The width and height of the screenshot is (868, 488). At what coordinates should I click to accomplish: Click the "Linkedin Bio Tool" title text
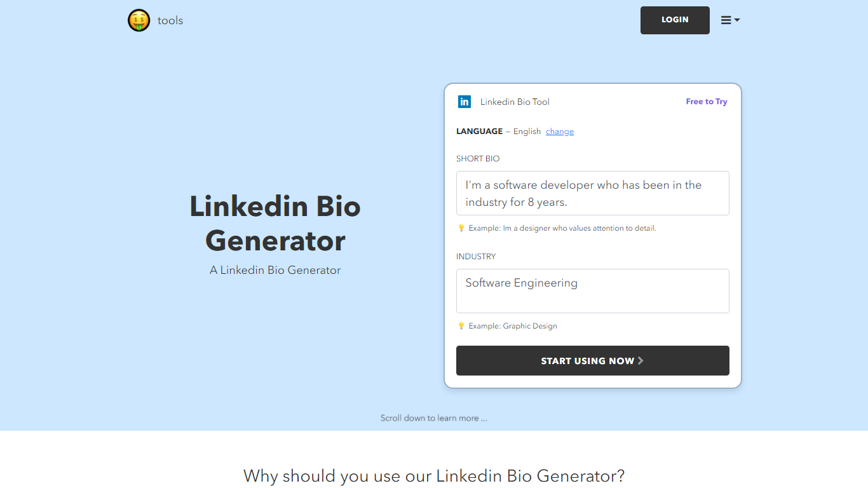(515, 102)
